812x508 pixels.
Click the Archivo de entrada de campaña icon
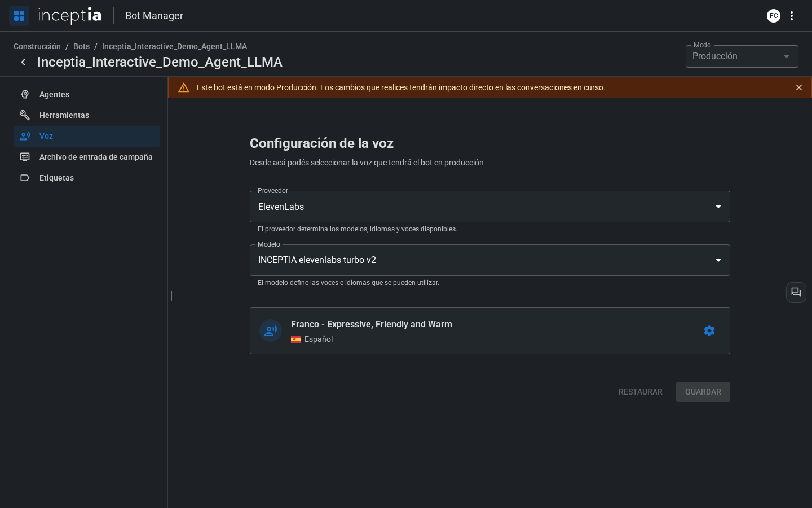point(25,157)
